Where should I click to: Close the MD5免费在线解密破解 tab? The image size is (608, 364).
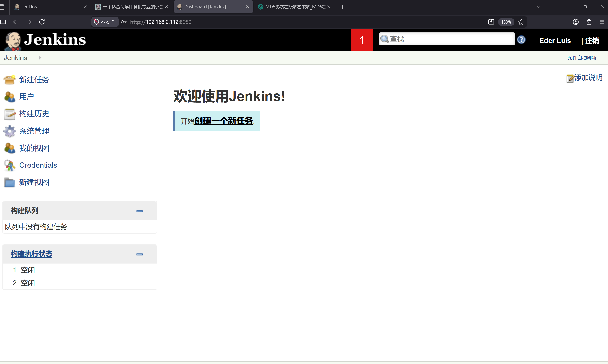pyautogui.click(x=329, y=7)
